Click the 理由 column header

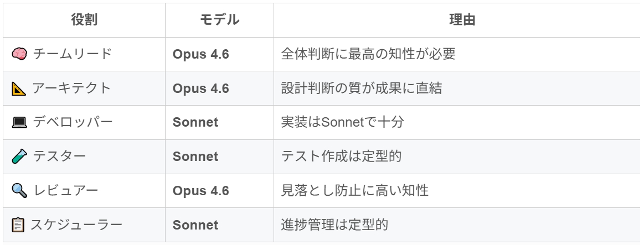pos(462,20)
